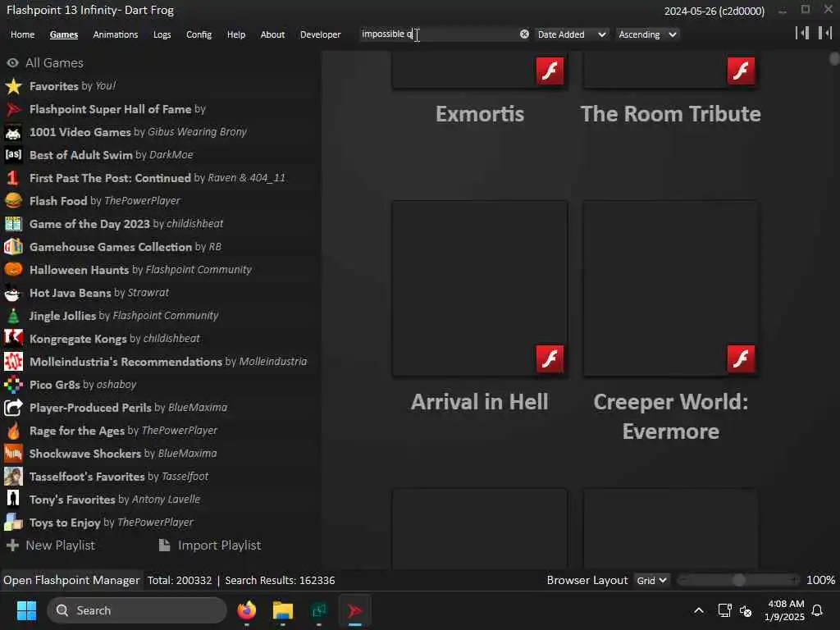Open the Games tab

[64, 34]
